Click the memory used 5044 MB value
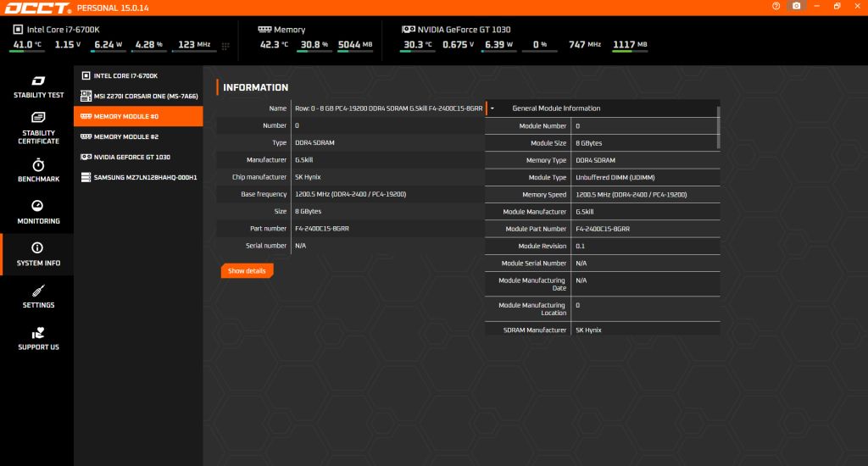The image size is (868, 466). [x=355, y=45]
